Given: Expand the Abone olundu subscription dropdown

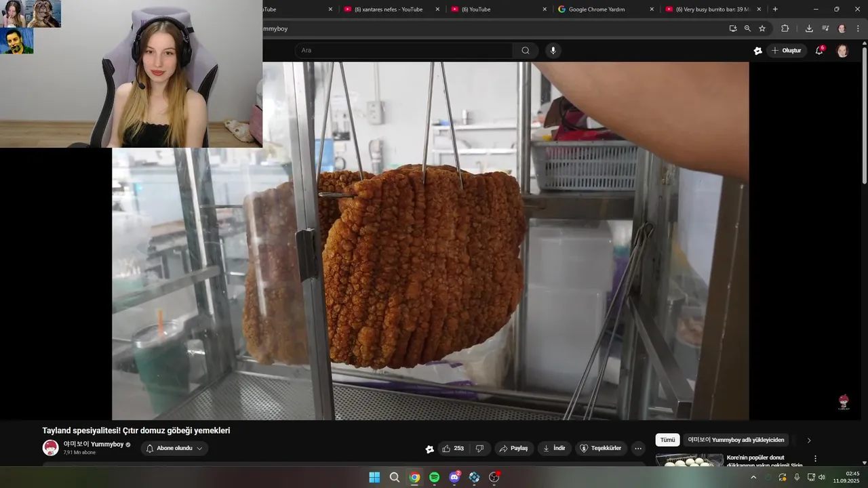Looking at the screenshot, I should [174, 449].
